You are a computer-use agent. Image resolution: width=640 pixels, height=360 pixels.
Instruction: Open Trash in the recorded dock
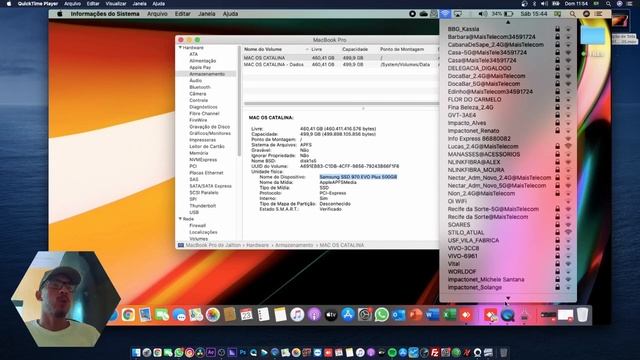click(x=582, y=315)
